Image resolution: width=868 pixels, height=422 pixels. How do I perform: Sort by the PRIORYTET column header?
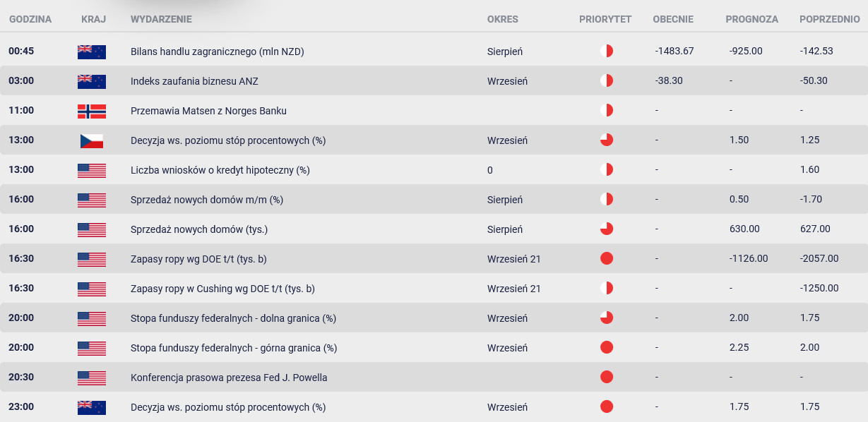pyautogui.click(x=605, y=19)
